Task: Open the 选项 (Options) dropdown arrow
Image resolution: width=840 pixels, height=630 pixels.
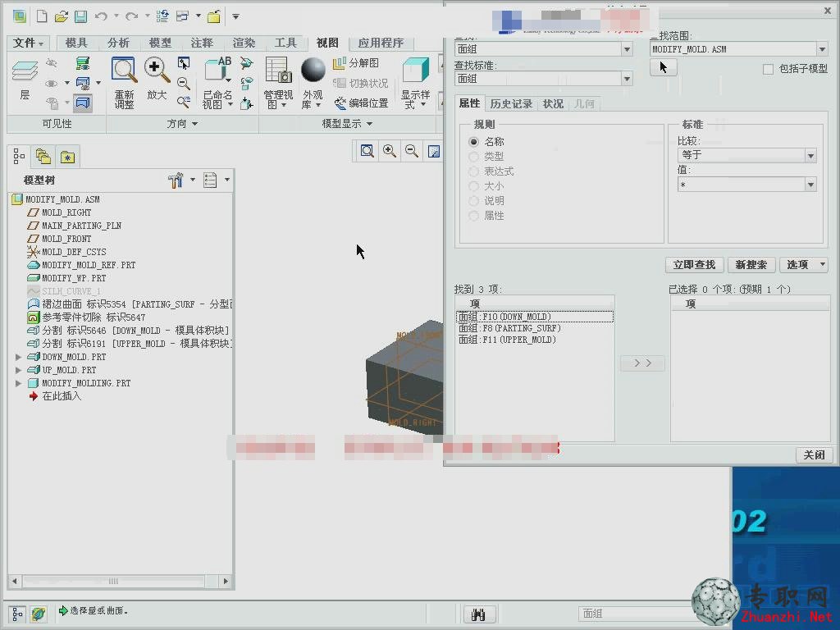Action: pos(822,265)
